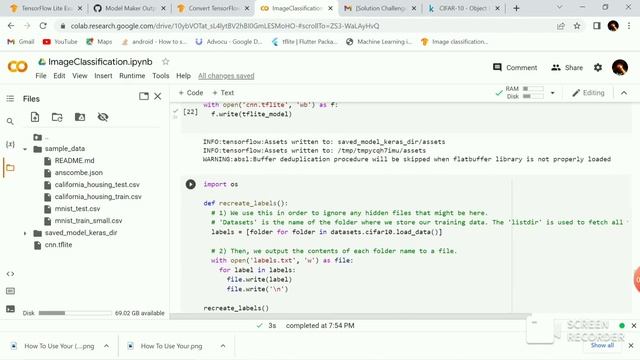Open the Help menu

point(183,76)
